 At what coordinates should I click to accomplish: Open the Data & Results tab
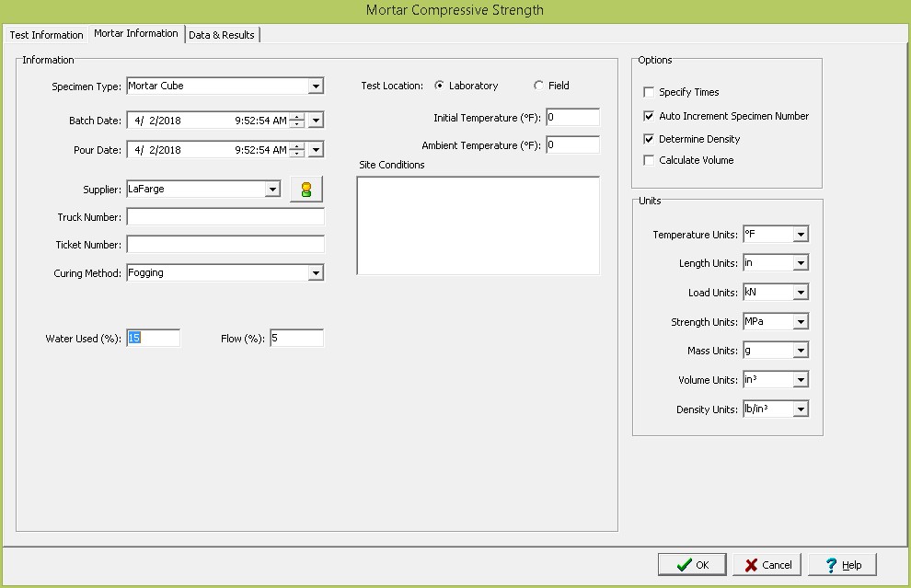click(x=222, y=35)
